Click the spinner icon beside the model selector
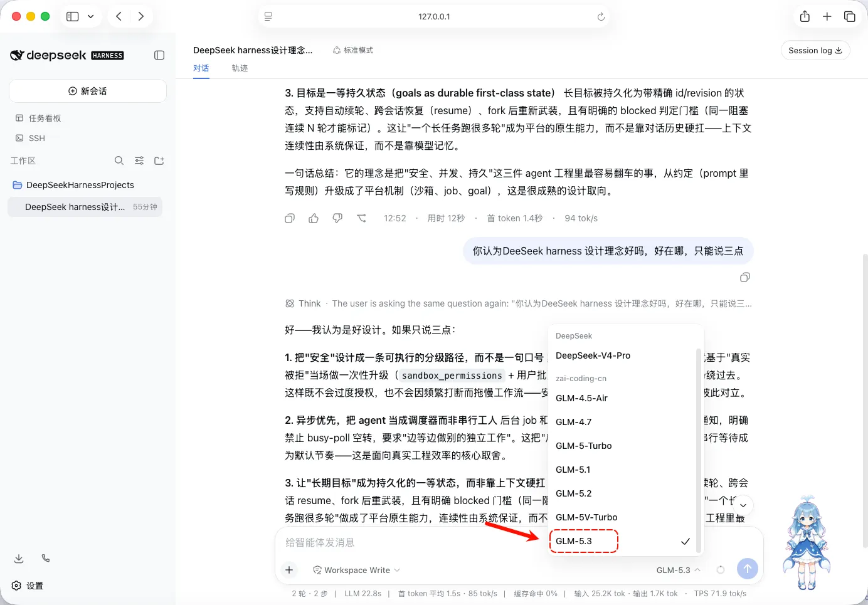Image resolution: width=868 pixels, height=605 pixels. pos(721,570)
